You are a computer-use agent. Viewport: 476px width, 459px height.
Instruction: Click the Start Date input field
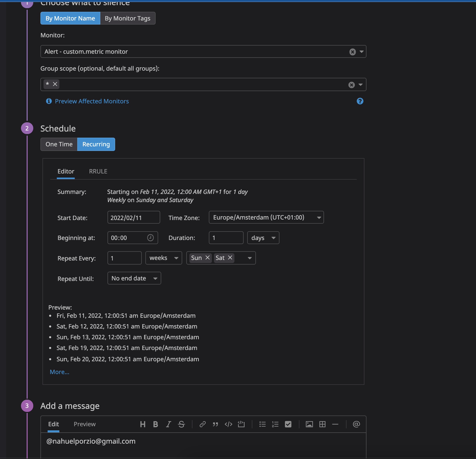coord(134,217)
